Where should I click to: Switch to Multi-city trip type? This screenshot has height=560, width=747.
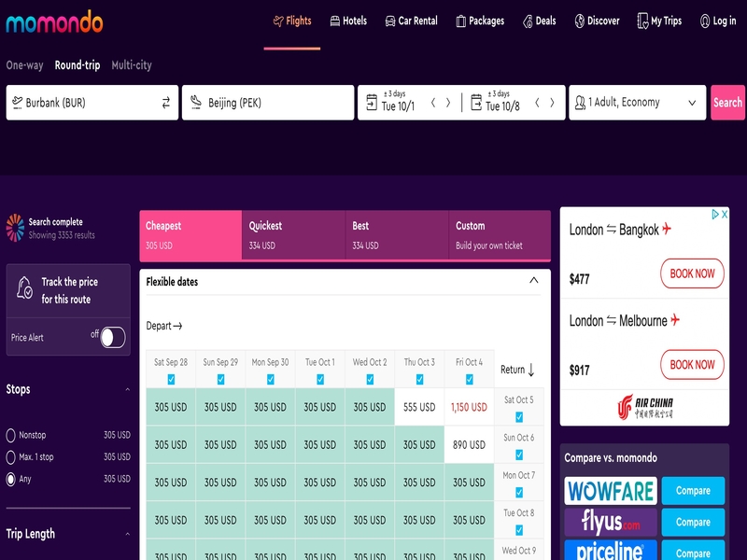[132, 65]
